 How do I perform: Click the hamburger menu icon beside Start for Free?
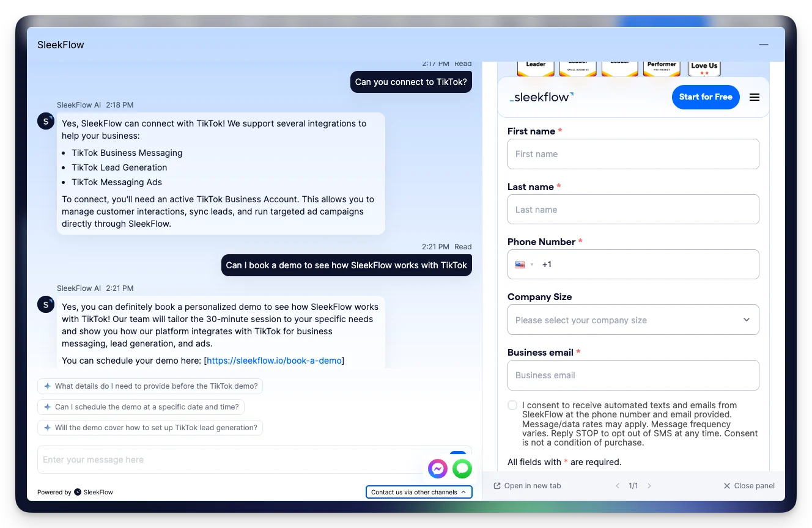coord(755,97)
